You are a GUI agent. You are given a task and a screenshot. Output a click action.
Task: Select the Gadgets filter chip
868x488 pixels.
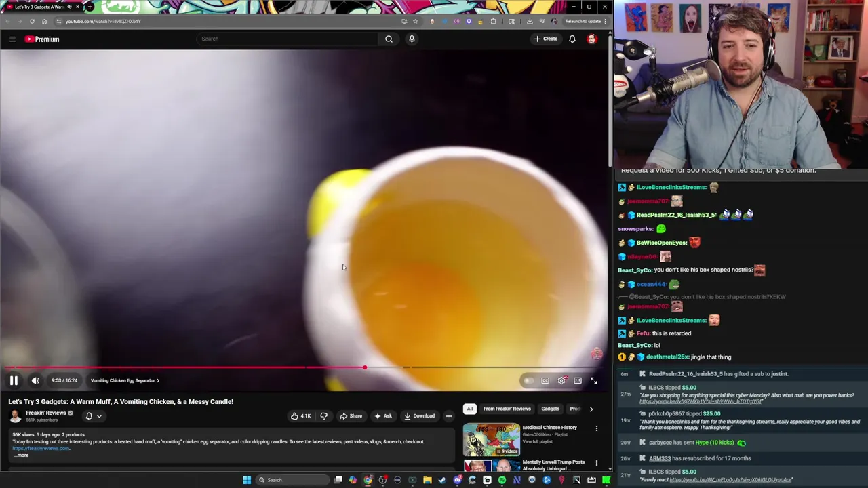(x=550, y=409)
